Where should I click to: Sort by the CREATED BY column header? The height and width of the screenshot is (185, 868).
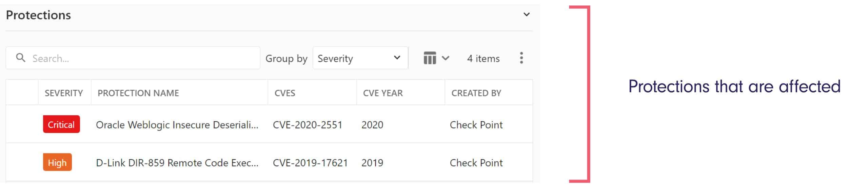click(476, 93)
